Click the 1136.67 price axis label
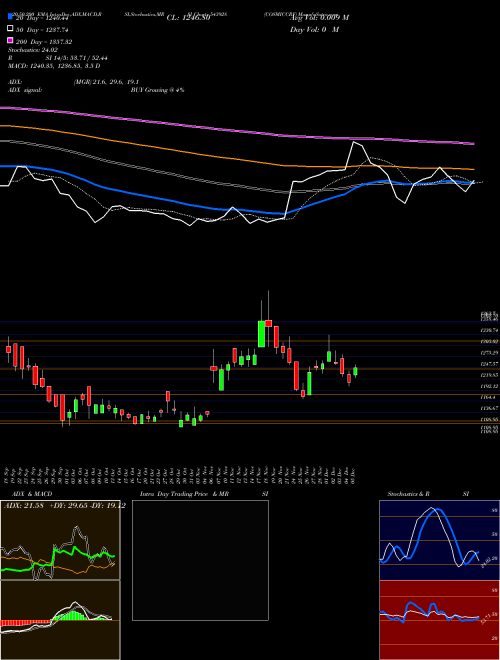The height and width of the screenshot is (660, 500). (x=490, y=408)
